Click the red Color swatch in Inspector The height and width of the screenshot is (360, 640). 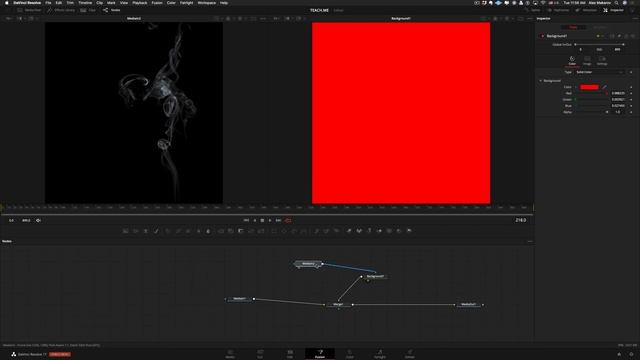pos(589,87)
